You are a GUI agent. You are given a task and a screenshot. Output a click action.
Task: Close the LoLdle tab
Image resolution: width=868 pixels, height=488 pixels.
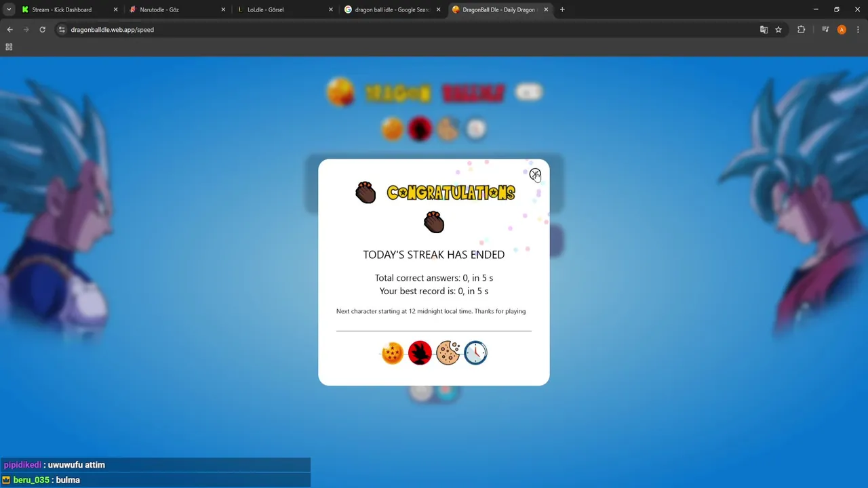pyautogui.click(x=331, y=9)
